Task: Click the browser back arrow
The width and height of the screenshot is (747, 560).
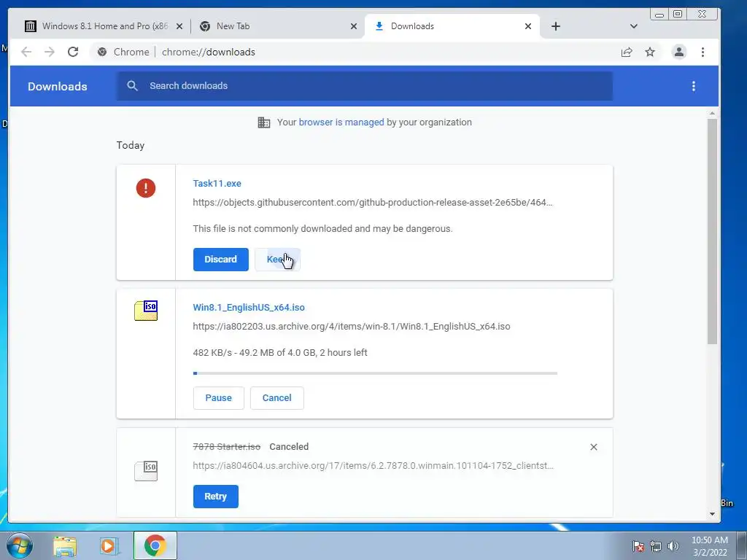Action: [26, 52]
